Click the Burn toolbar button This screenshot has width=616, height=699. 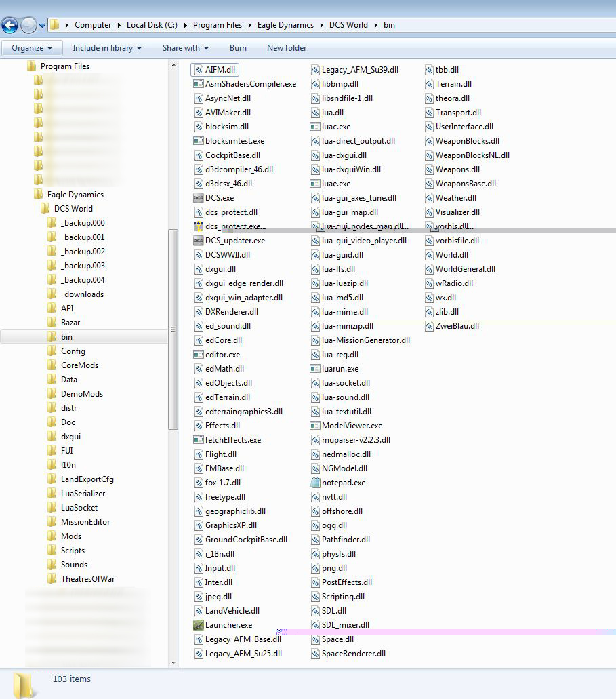[x=238, y=48]
